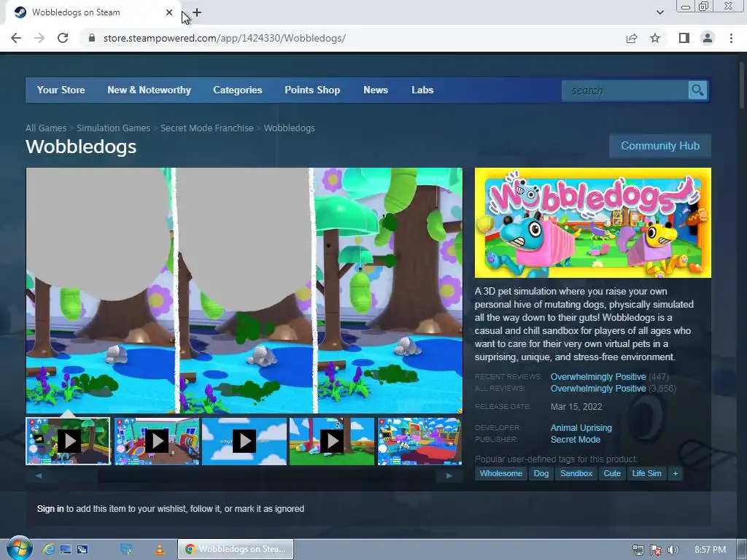This screenshot has height=560, width=747.
Task: Expand more tags with plus button
Action: [x=675, y=473]
